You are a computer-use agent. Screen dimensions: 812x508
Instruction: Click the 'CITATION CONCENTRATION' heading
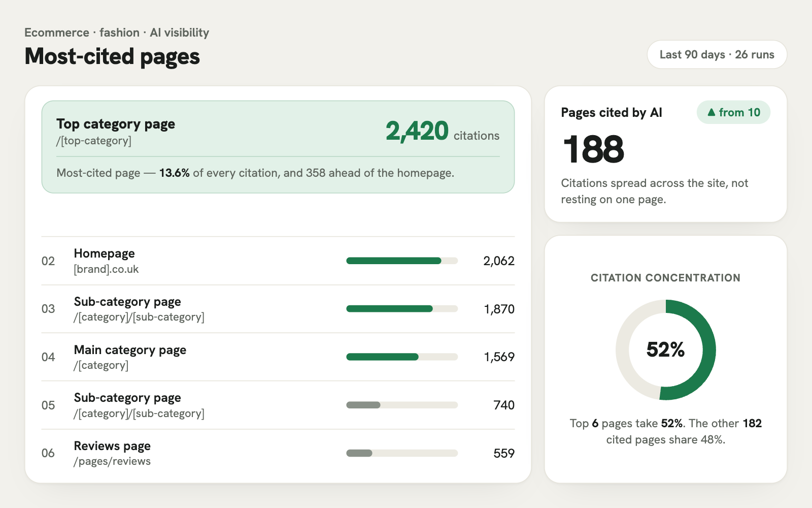coord(666,278)
